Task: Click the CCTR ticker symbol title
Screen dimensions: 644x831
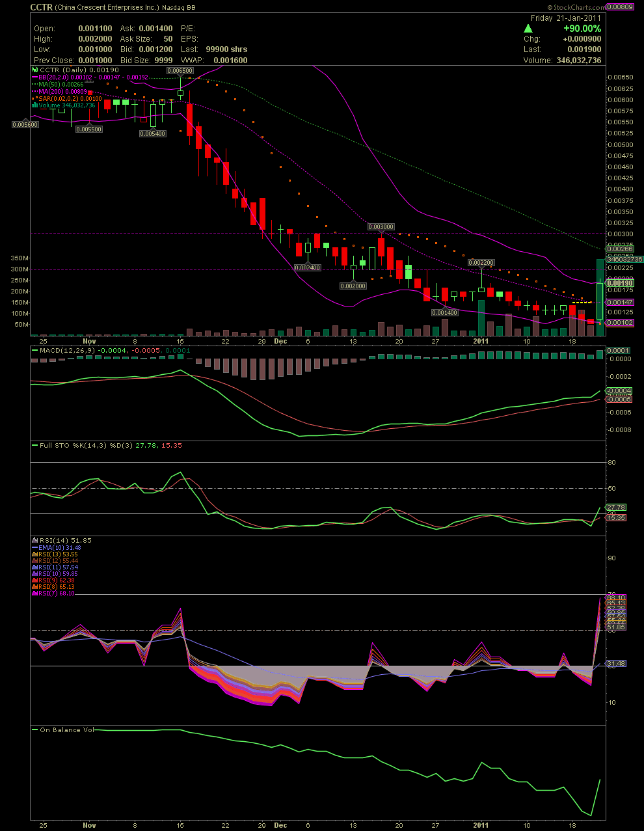Action: [x=41, y=7]
